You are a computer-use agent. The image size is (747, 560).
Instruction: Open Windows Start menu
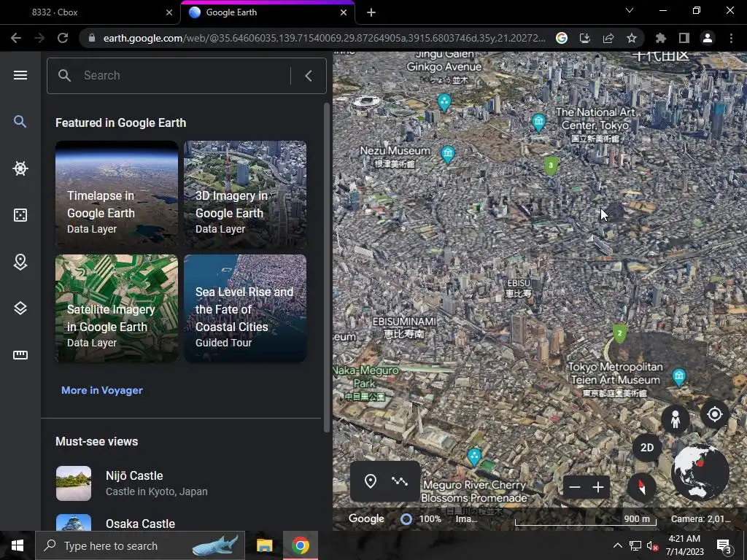tap(18, 545)
